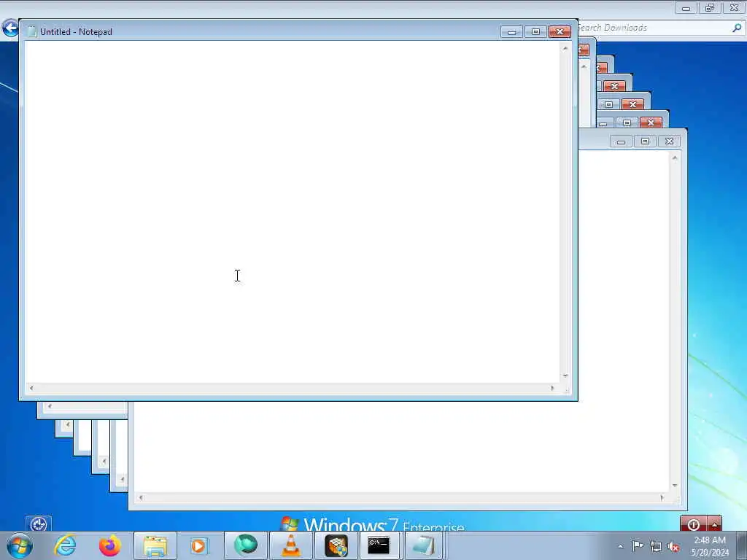
Task: Click scroll-up arrow in Untitled - Notepad
Action: pyautogui.click(x=565, y=48)
